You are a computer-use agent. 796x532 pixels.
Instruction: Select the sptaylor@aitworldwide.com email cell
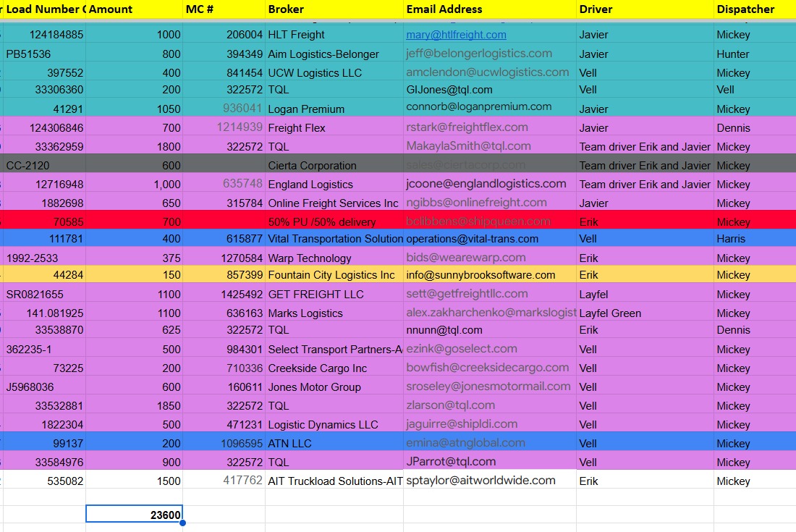[x=490, y=480]
